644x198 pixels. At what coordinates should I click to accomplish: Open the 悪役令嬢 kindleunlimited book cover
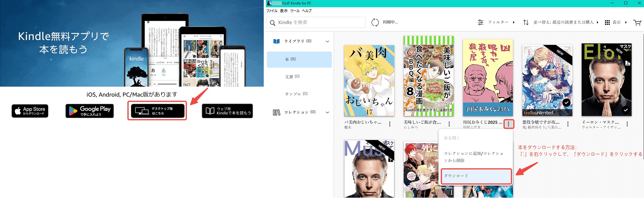point(547,80)
